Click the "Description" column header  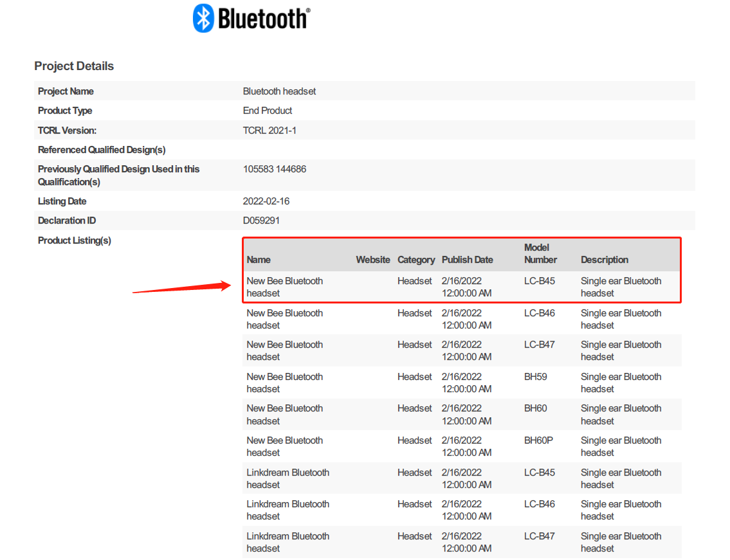(605, 260)
